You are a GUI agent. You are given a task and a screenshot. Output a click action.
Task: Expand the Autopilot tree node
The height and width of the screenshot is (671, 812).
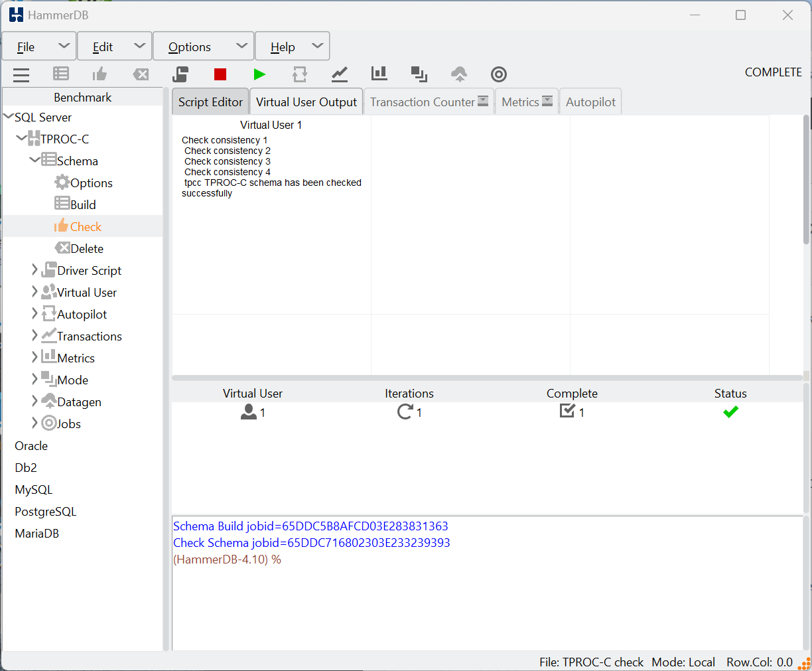click(x=34, y=313)
